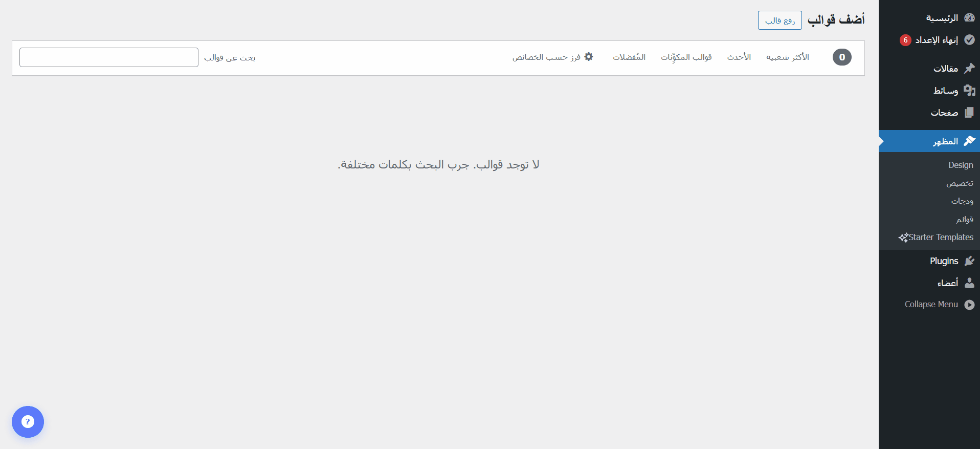Open the المفضلات favorites tab

[x=629, y=57]
